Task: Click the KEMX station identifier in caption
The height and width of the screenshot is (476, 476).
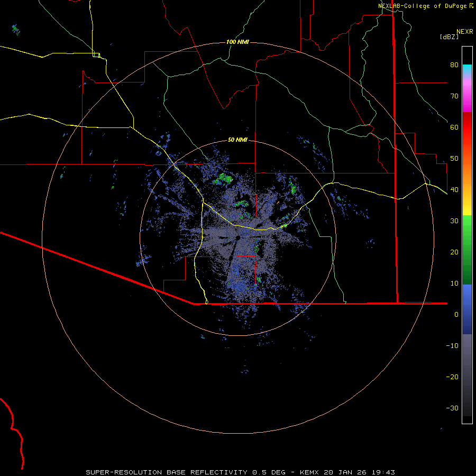Action: click(310, 472)
